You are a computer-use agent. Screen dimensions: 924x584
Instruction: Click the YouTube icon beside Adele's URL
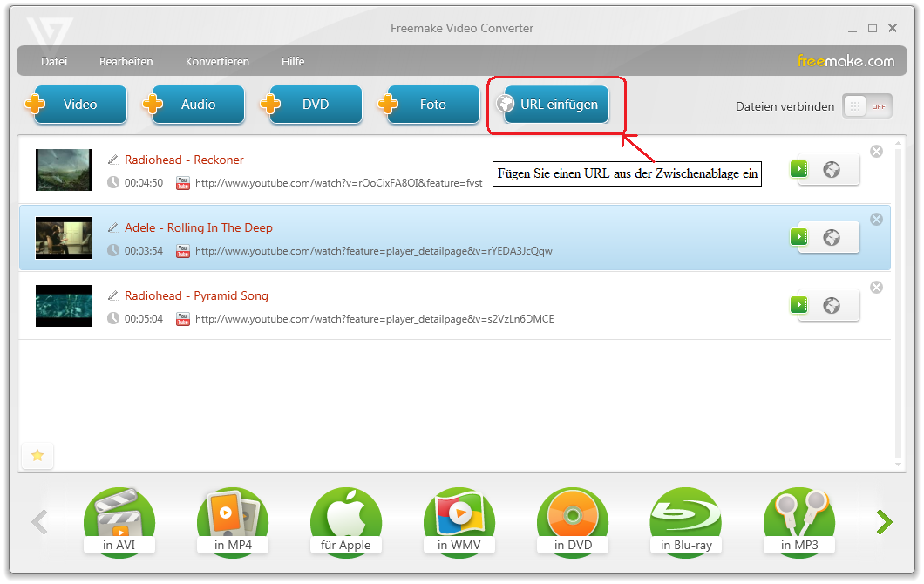[x=183, y=251]
